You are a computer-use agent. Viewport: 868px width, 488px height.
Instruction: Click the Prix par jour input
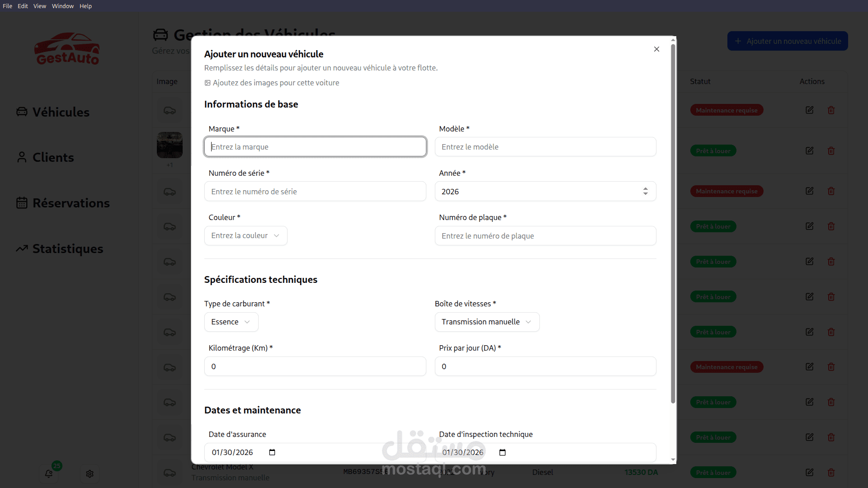click(x=545, y=366)
